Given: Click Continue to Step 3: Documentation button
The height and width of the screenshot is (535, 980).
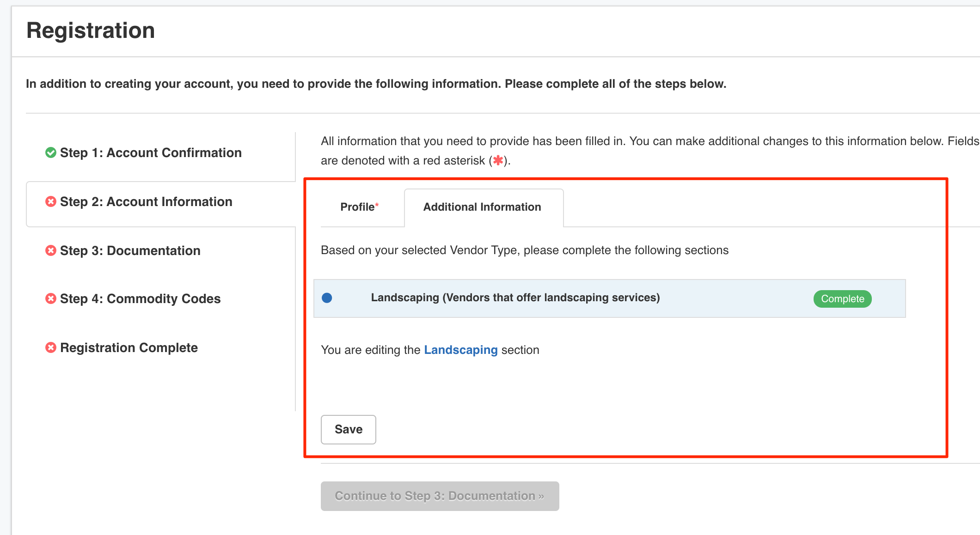Looking at the screenshot, I should point(440,496).
